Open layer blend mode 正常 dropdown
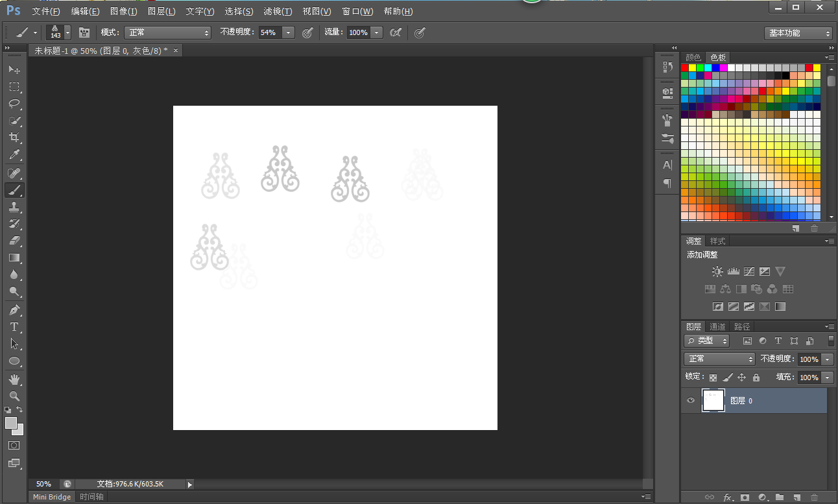The height and width of the screenshot is (504, 838). [x=719, y=359]
